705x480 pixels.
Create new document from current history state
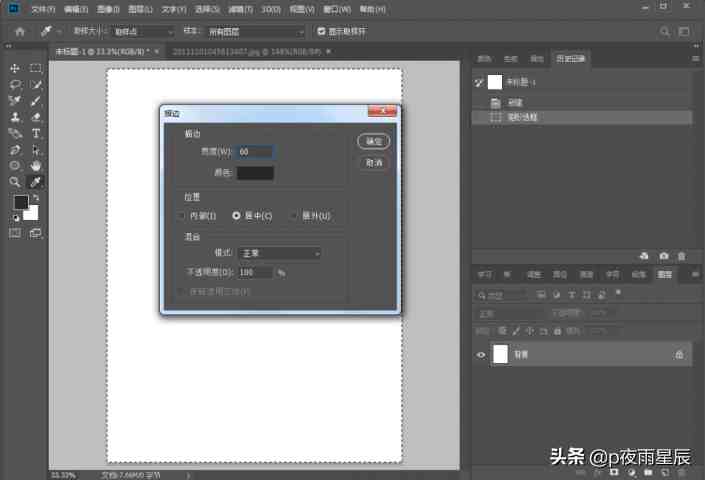pyautogui.click(x=644, y=256)
